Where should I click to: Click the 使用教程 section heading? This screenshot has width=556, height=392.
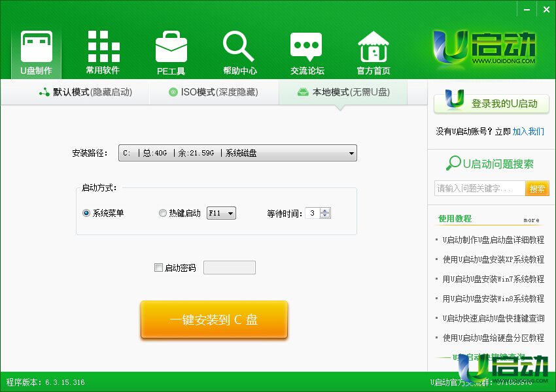[455, 218]
